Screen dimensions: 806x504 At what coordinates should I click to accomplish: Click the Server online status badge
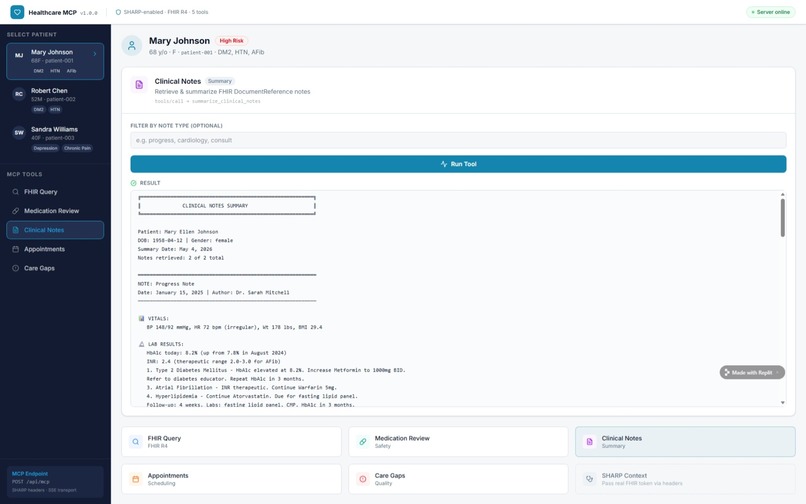pos(770,12)
